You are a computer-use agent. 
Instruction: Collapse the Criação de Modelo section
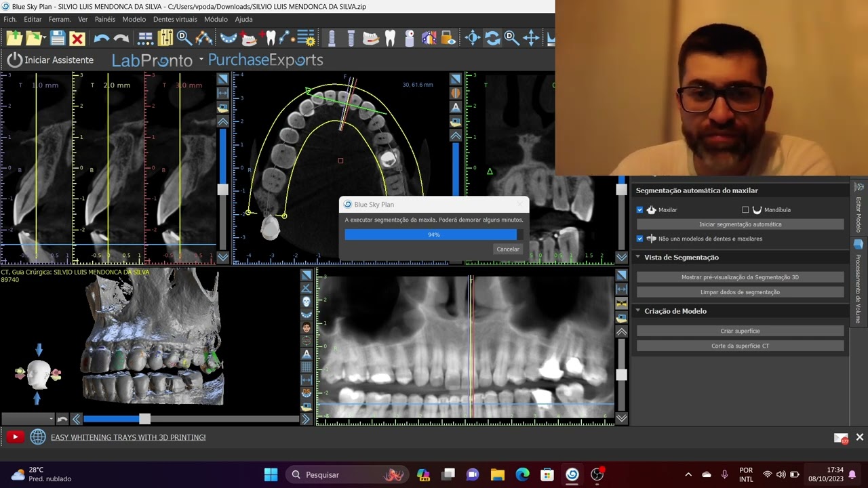point(638,311)
